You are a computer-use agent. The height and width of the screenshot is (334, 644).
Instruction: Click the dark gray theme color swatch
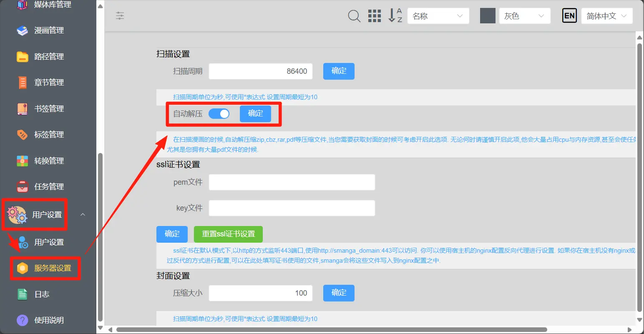coord(488,16)
